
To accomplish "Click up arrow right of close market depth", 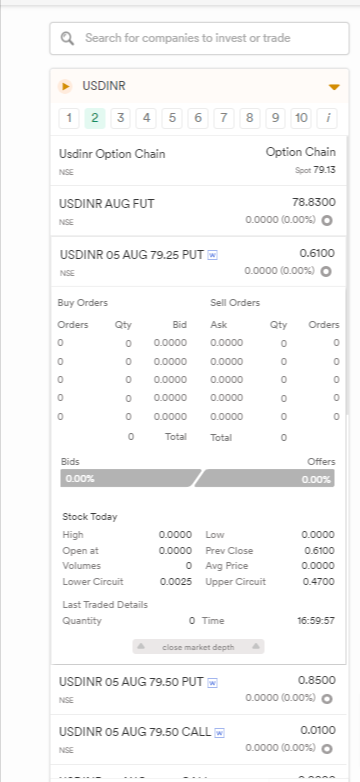I will [x=256, y=646].
